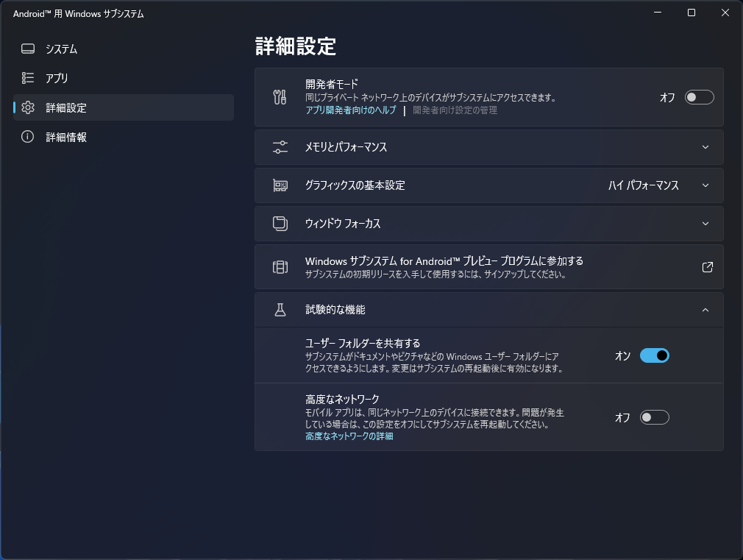The height and width of the screenshot is (560, 743).
Task: Collapse the 試験的な機能 section
Action: point(705,310)
